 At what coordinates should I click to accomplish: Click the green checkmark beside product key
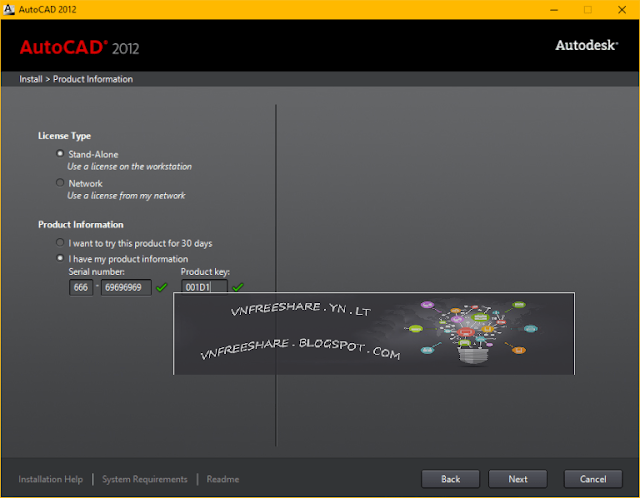[238, 287]
